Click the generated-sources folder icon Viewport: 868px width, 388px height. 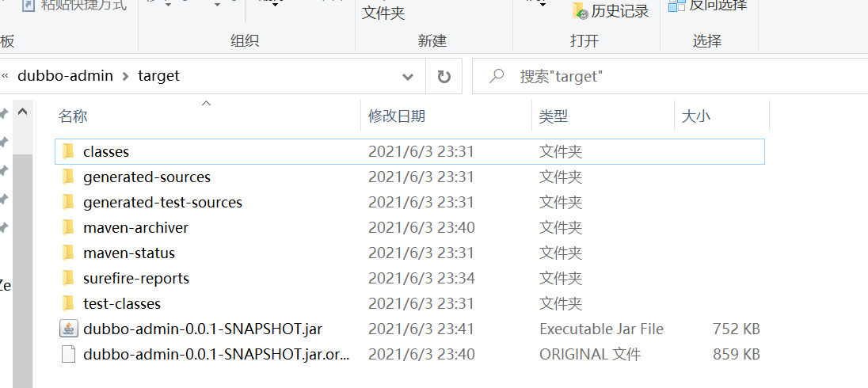(68, 177)
